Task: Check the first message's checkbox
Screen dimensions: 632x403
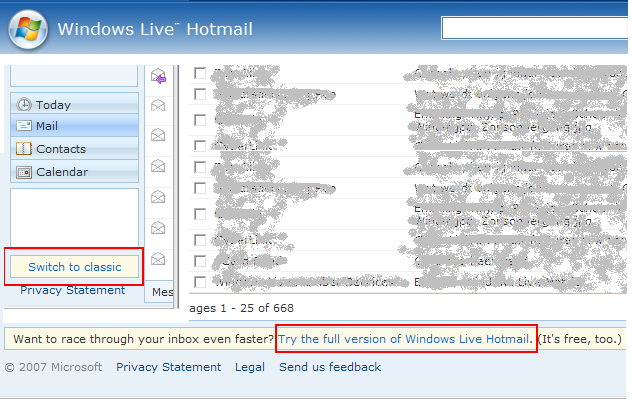Action: coord(200,73)
